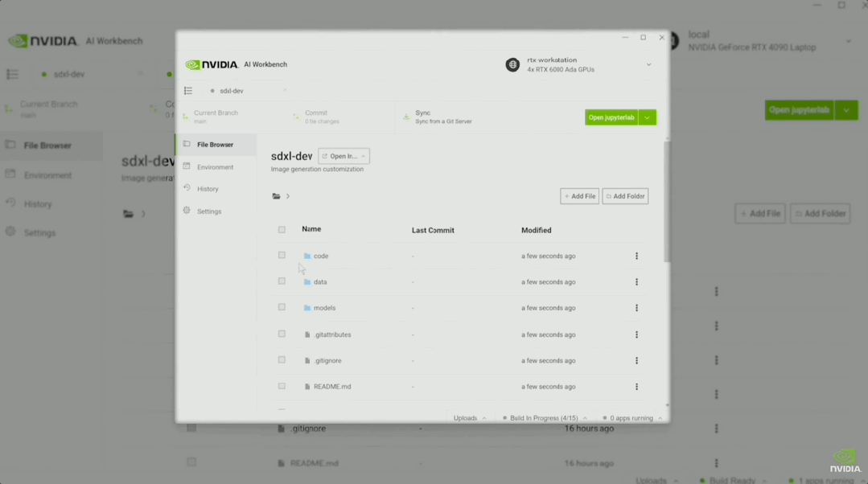The image size is (868, 484).
Task: Click the NVIDIA logo in the front window
Action: point(212,64)
